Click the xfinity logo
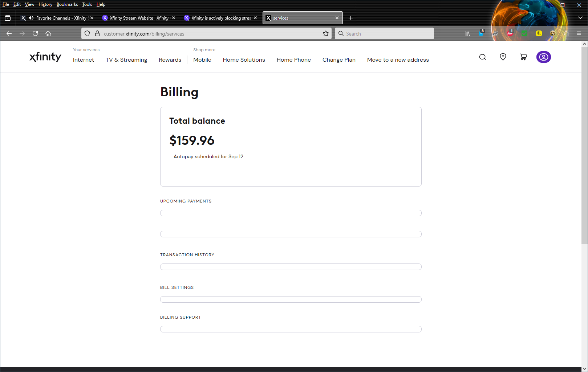 pyautogui.click(x=45, y=57)
